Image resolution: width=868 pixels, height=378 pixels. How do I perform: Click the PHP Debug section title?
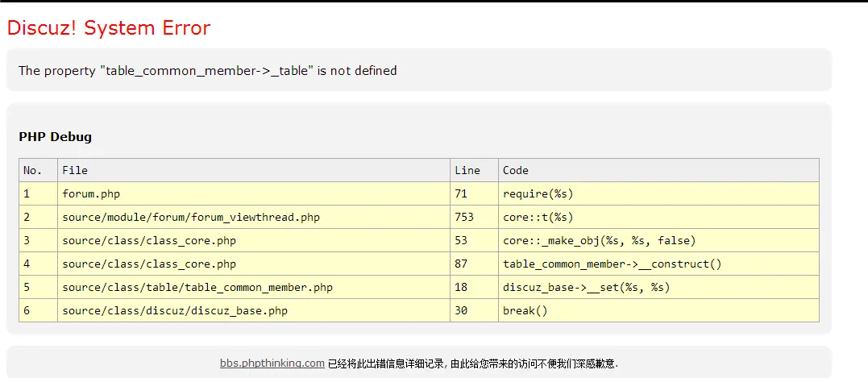56,137
